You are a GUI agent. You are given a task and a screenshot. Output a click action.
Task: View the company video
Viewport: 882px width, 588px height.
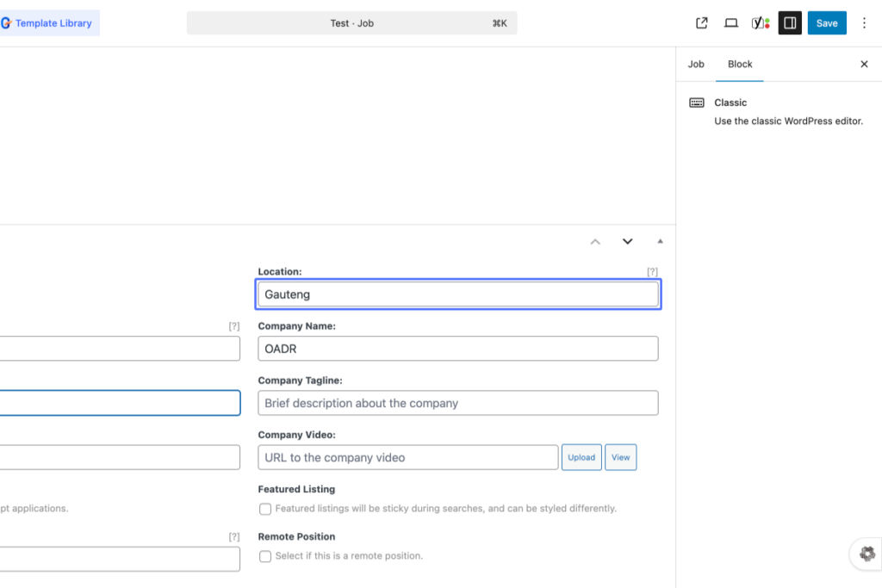click(x=620, y=457)
